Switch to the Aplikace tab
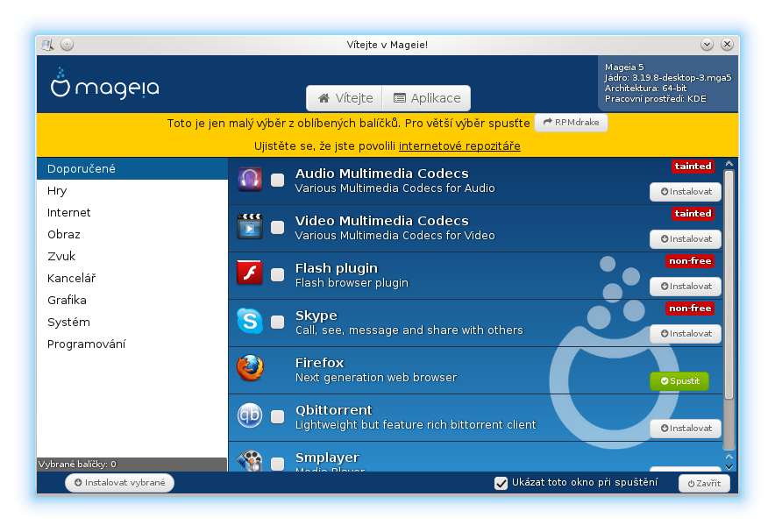This screenshot has height=532, width=775. coord(427,98)
